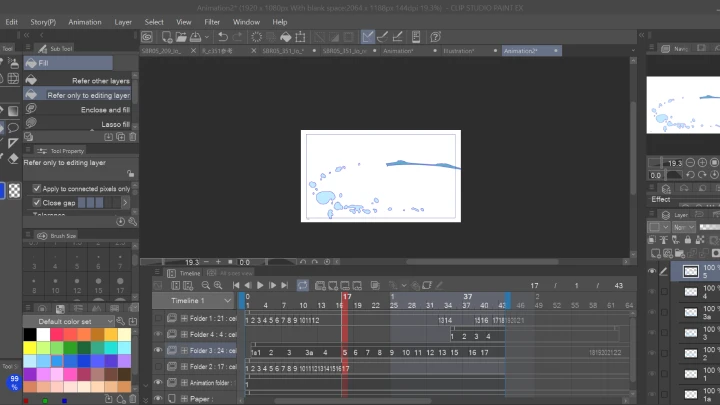Image resolution: width=720 pixels, height=405 pixels.
Task: Click the smartphone connection icon
Action: click(x=416, y=37)
